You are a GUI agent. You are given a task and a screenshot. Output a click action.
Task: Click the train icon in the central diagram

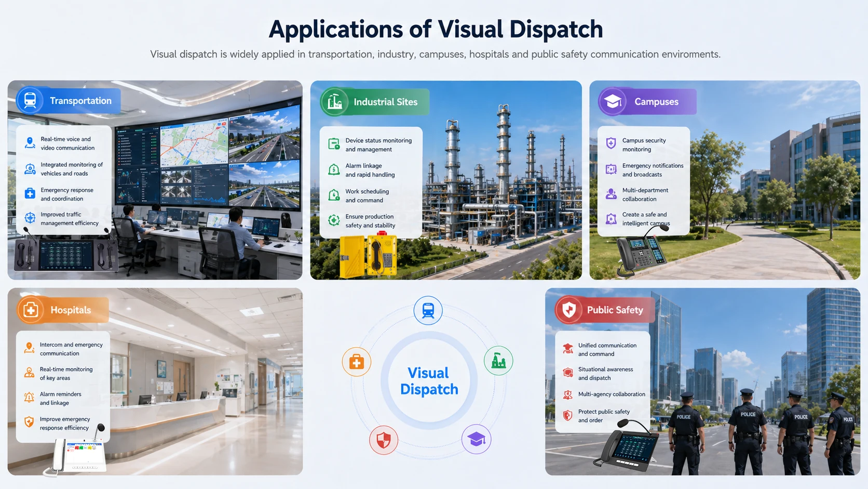pyautogui.click(x=428, y=310)
